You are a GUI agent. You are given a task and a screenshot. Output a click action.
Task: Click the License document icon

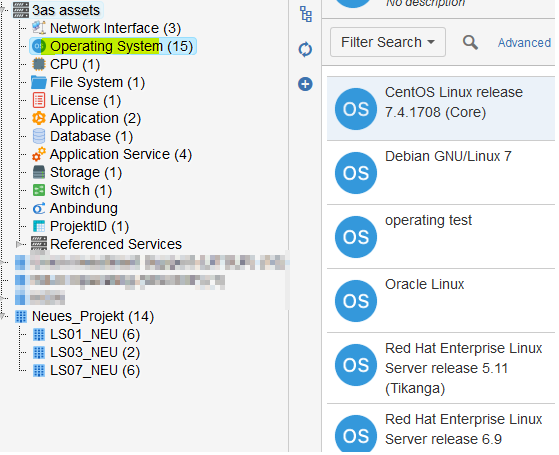pos(39,100)
